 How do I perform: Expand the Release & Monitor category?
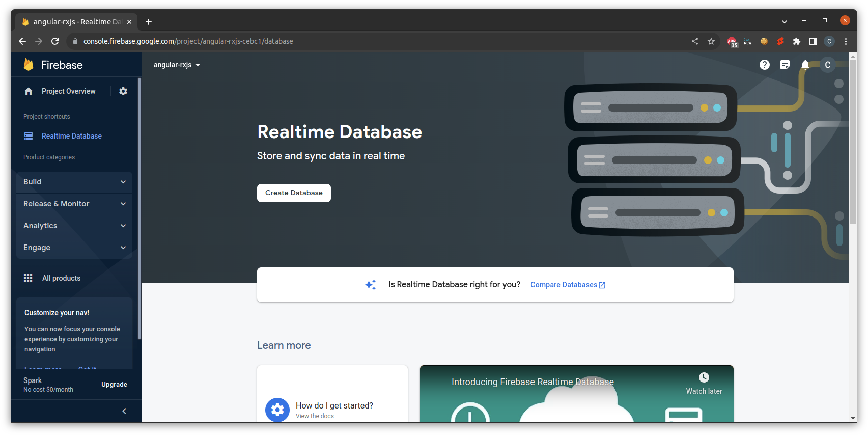point(74,204)
